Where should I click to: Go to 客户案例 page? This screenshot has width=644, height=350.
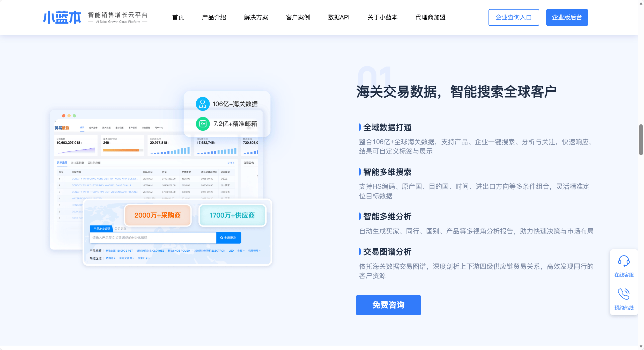298,17
